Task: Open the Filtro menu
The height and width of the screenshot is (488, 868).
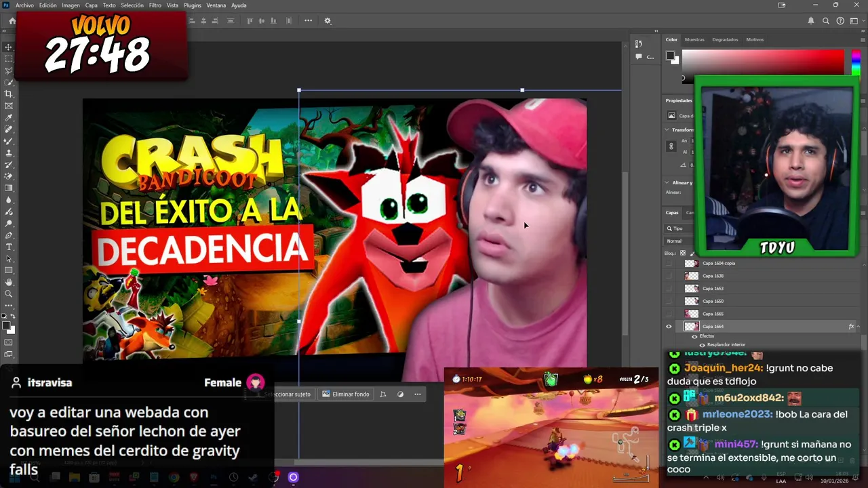Action: 155,5
